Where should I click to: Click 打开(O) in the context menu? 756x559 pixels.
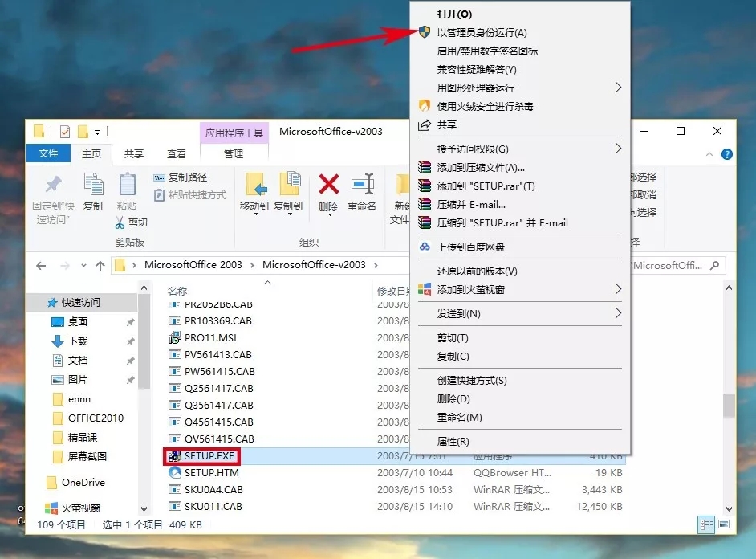[454, 14]
